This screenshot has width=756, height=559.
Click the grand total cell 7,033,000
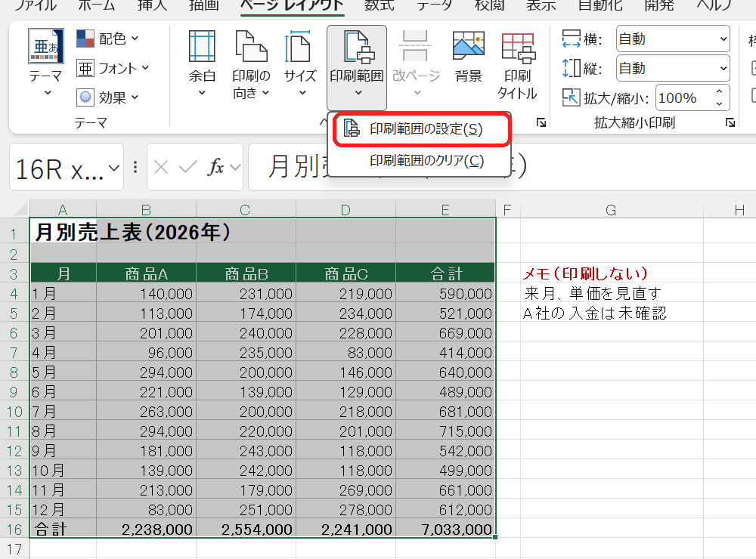pos(445,529)
